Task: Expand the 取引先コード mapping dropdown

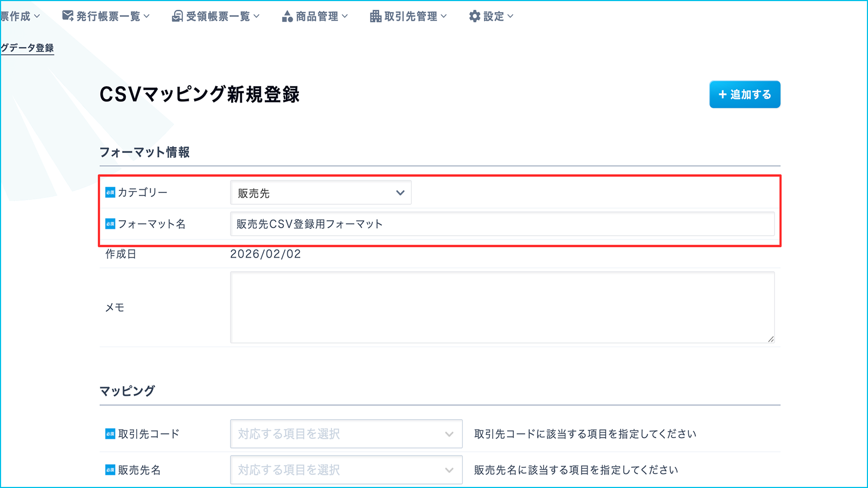Action: [x=346, y=434]
